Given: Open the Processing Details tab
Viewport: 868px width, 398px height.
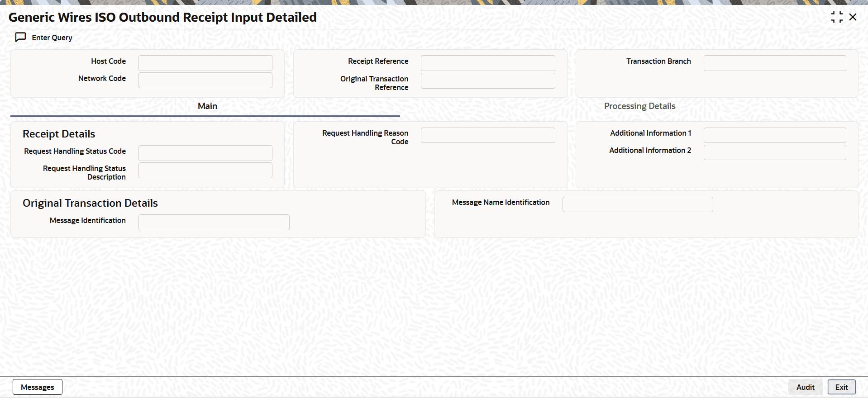Looking at the screenshot, I should coord(639,106).
